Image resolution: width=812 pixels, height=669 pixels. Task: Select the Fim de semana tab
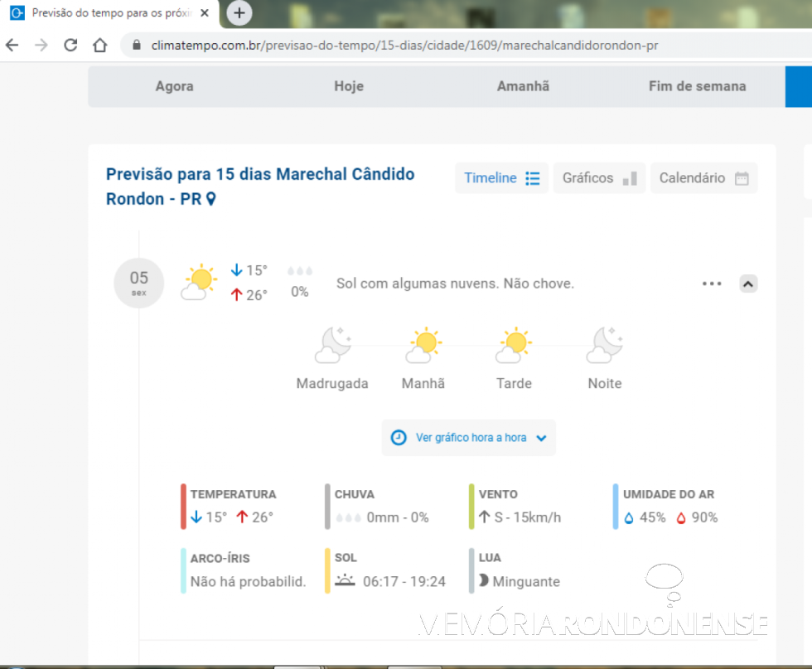pyautogui.click(x=697, y=86)
